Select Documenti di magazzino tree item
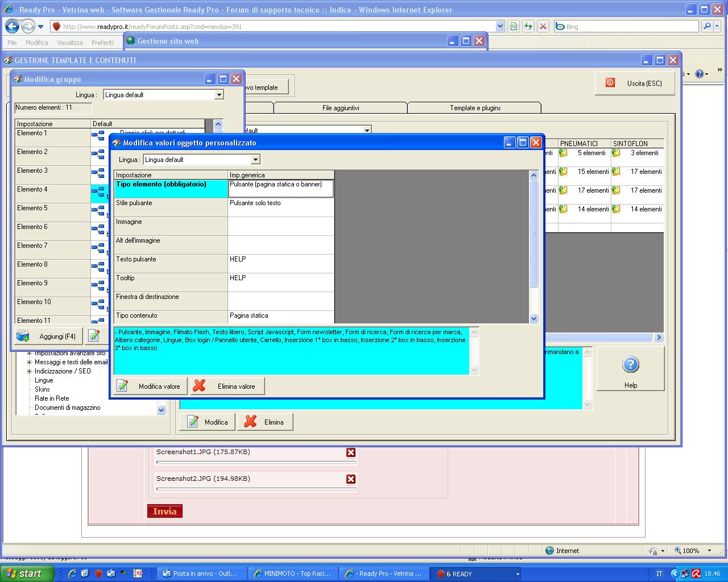Viewport: 728px width, 582px height. coord(67,408)
